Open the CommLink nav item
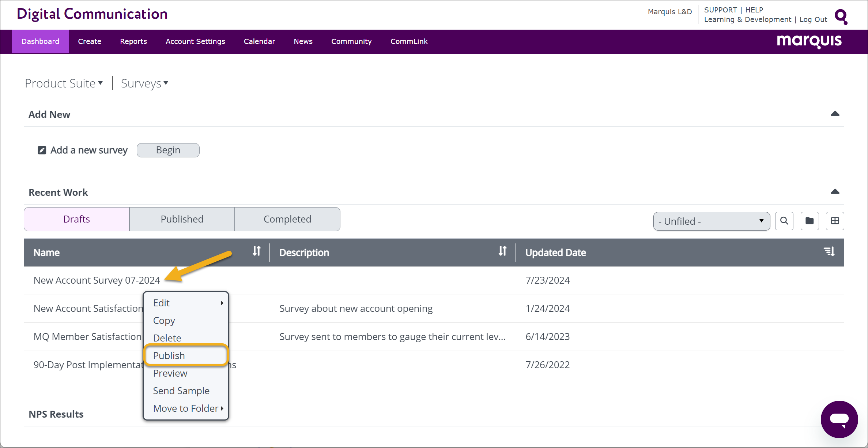868x448 pixels. (409, 41)
